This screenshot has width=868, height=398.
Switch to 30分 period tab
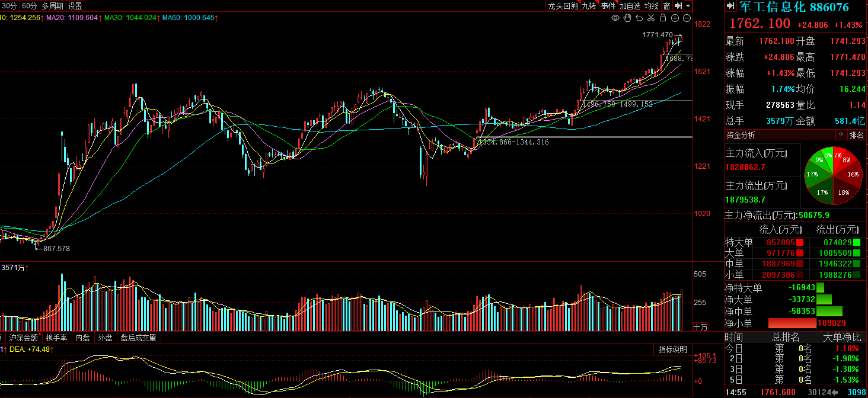tap(9, 6)
